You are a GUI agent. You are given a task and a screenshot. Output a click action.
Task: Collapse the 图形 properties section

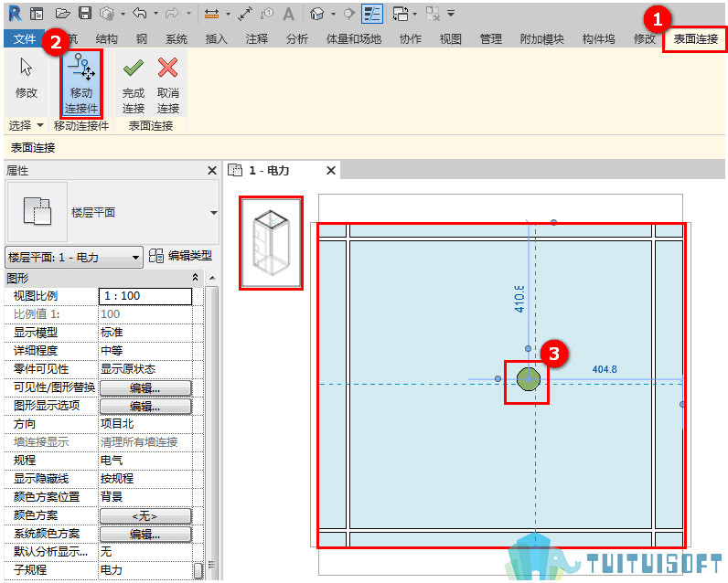point(196,278)
